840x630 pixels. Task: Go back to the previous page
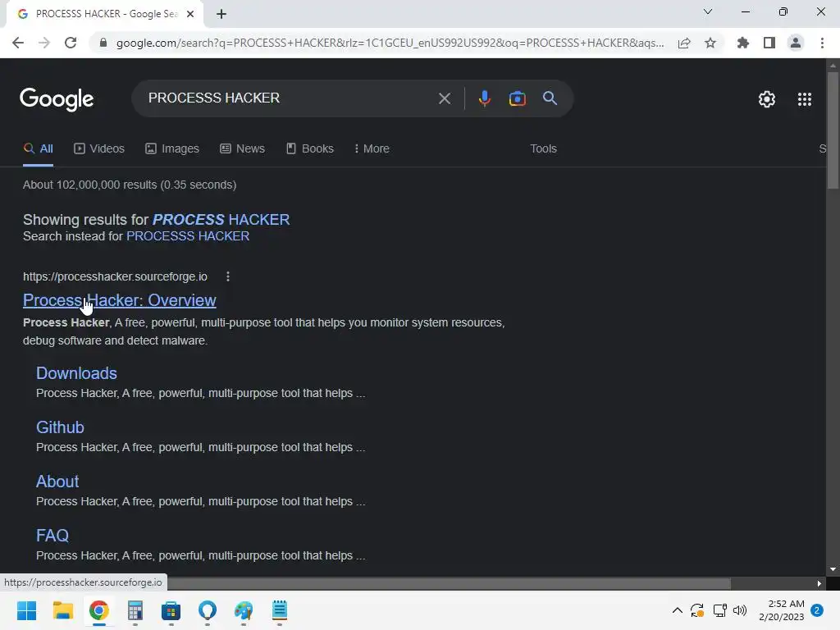pos(18,43)
